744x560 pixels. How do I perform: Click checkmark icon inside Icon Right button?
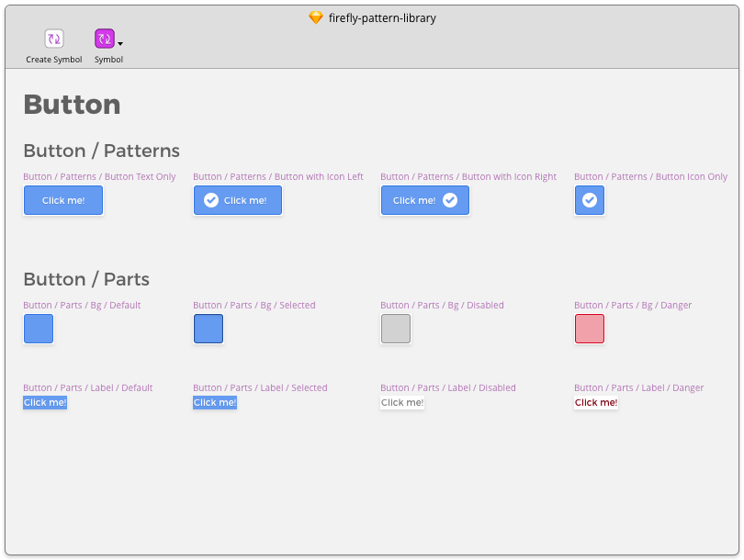[x=450, y=200]
